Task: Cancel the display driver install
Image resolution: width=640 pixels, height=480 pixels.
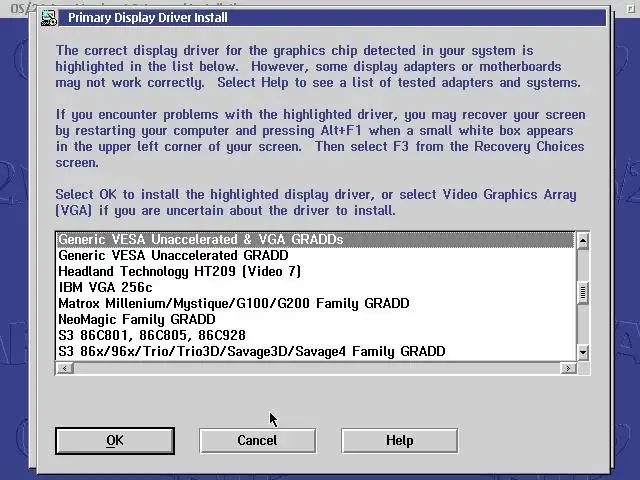Action: (x=258, y=441)
